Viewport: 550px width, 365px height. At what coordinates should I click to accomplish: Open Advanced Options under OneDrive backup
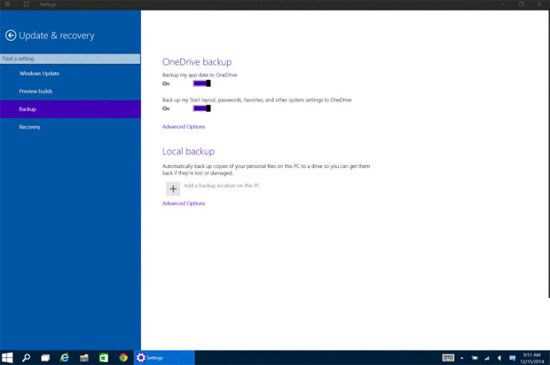tap(183, 127)
